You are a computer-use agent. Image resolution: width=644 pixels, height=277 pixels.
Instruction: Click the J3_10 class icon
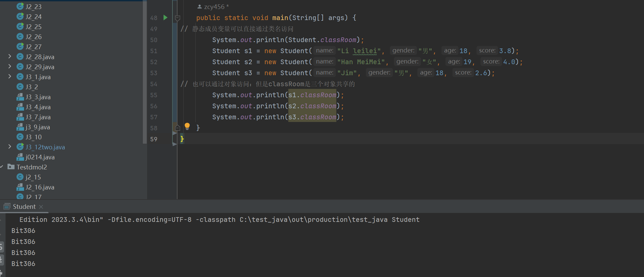click(x=20, y=137)
